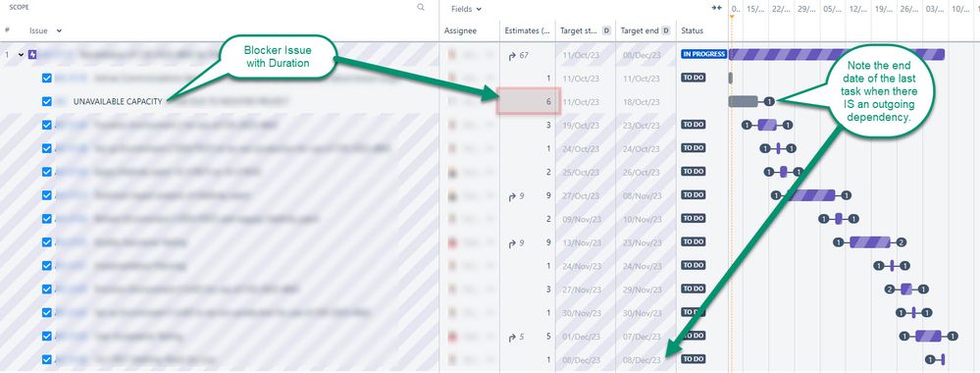Image resolution: width=980 pixels, height=373 pixels.
Task: Click the SCOPE panel label
Action: [19, 8]
